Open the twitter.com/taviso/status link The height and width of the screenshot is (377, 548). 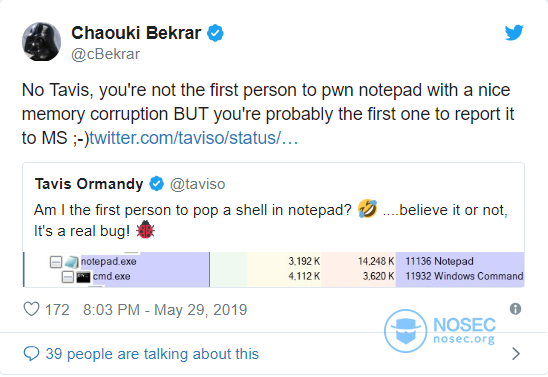[194, 138]
